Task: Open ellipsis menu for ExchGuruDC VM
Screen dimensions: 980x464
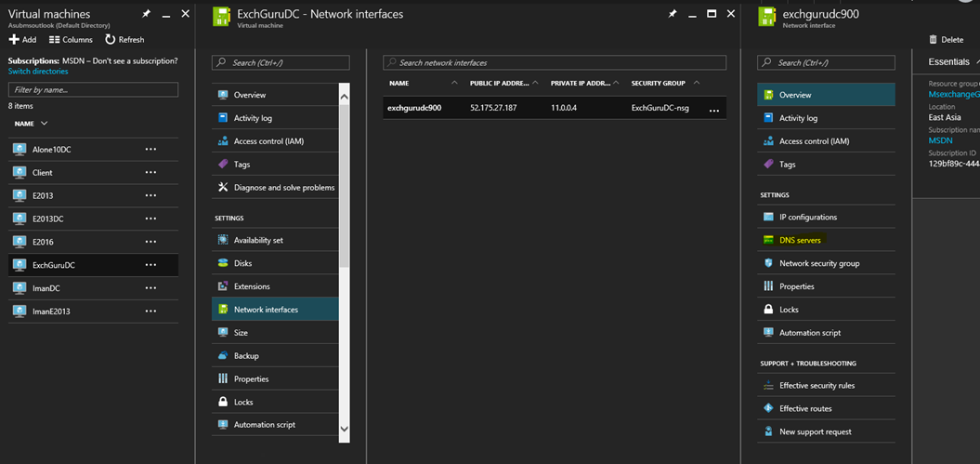Action: (x=150, y=265)
